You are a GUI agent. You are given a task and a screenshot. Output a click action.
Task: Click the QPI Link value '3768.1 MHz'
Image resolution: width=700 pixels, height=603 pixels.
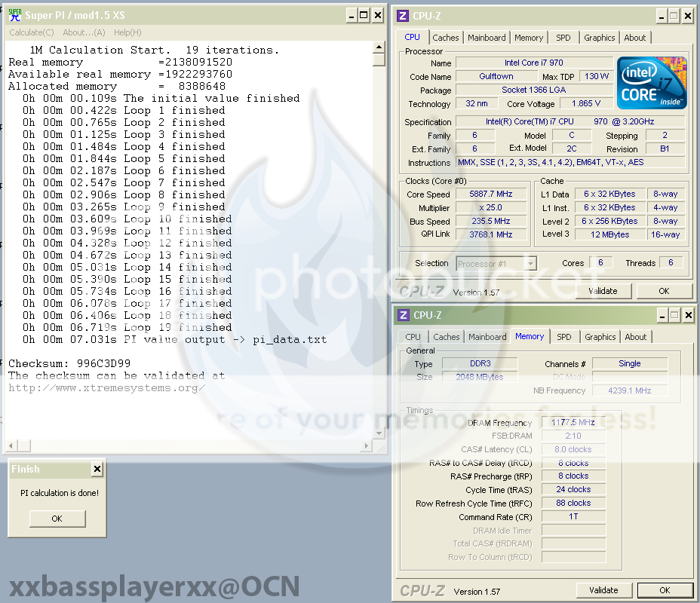(x=490, y=234)
